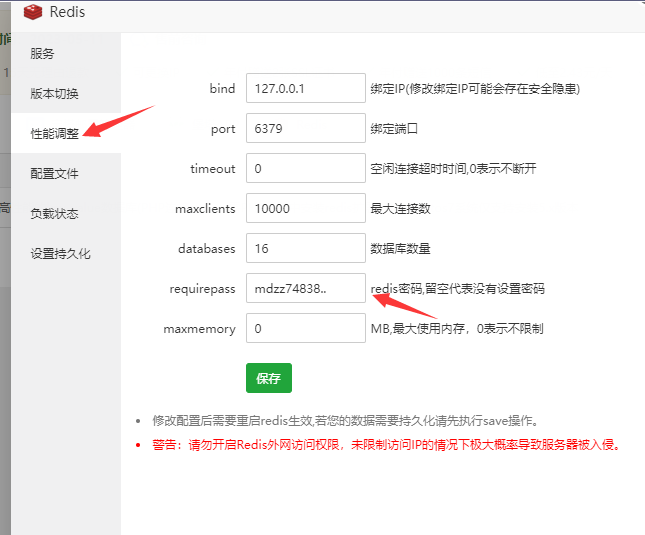Click the red 警告 warning text
Viewport: 645px width, 535px height.
[x=386, y=445]
